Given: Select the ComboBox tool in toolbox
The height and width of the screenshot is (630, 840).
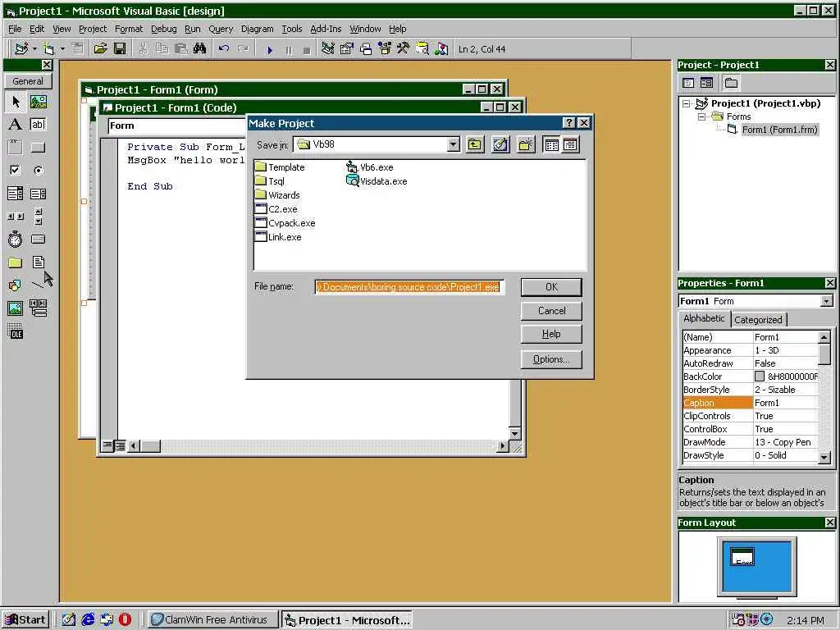Looking at the screenshot, I should 15,194.
